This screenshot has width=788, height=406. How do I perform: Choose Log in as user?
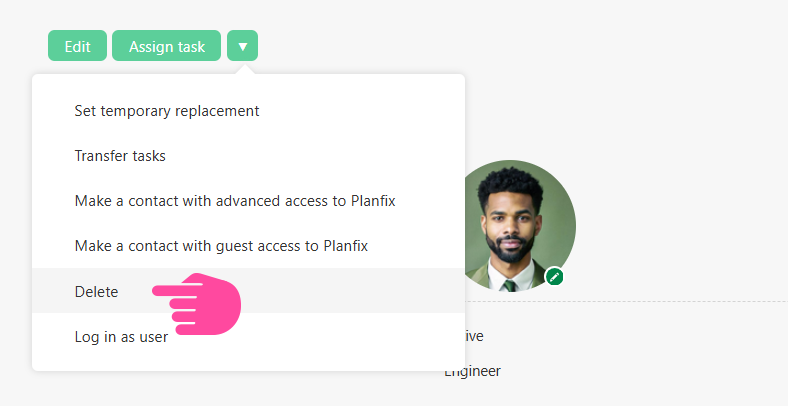121,337
